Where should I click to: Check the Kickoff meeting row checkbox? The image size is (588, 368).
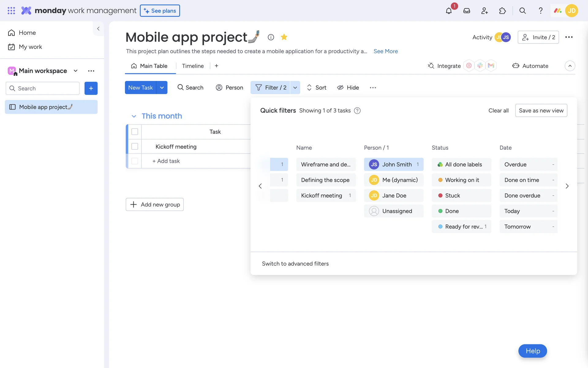(135, 147)
